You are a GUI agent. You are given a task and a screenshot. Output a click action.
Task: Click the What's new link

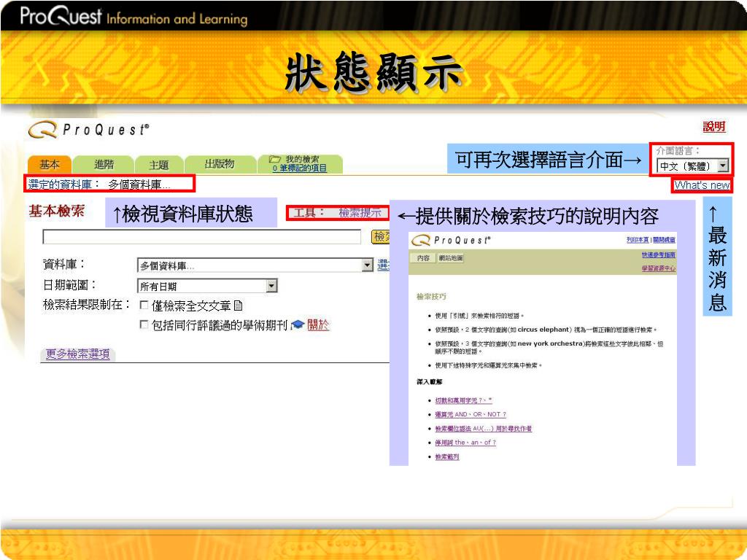[701, 185]
